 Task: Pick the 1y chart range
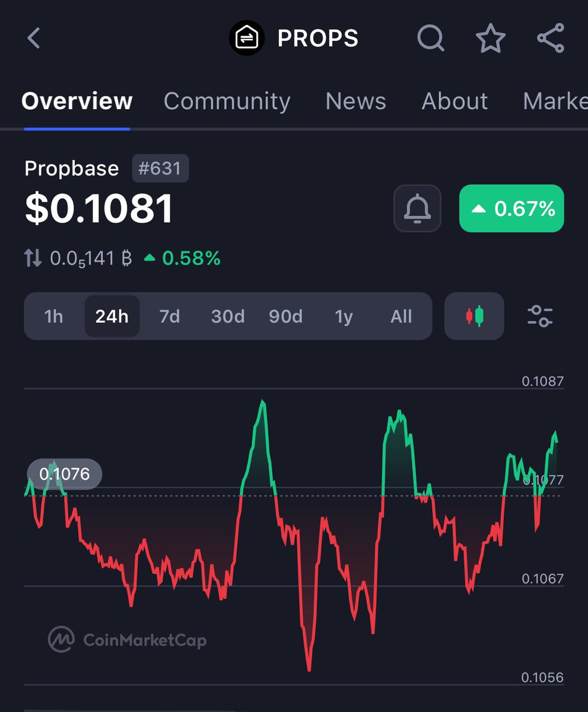pyautogui.click(x=344, y=316)
